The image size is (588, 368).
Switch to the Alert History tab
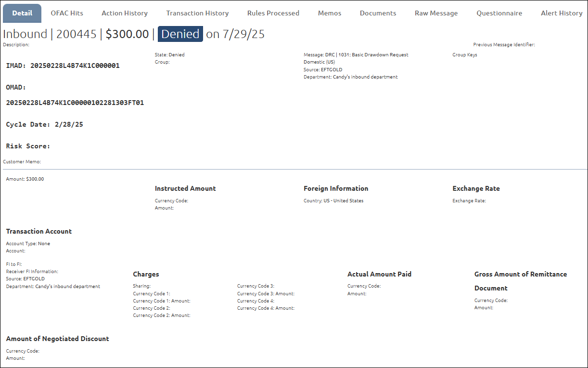point(562,13)
